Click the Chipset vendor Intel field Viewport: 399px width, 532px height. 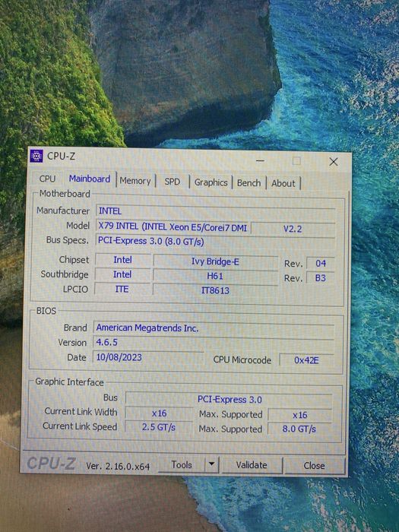pyautogui.click(x=122, y=260)
